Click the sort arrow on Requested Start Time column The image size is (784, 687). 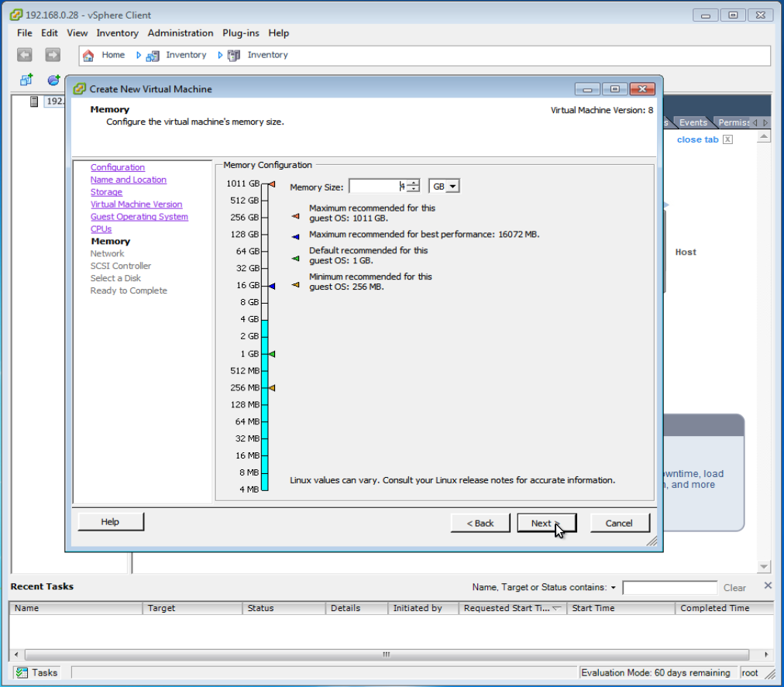coord(556,608)
